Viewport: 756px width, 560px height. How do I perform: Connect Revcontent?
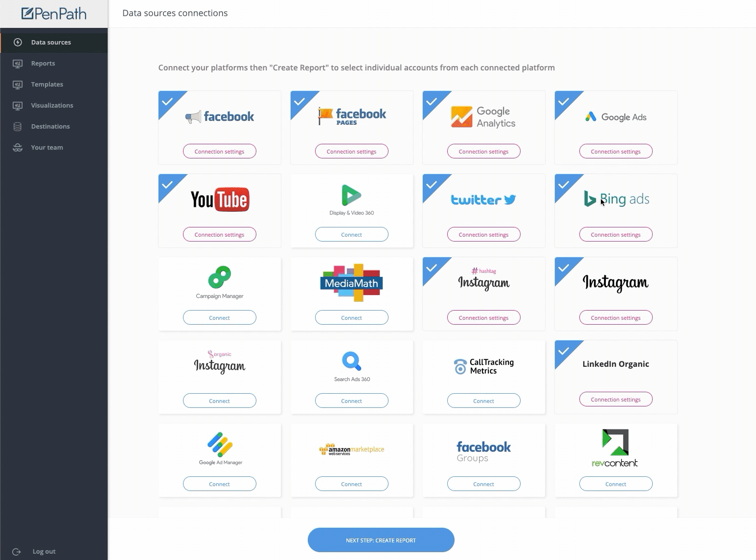pyautogui.click(x=616, y=484)
